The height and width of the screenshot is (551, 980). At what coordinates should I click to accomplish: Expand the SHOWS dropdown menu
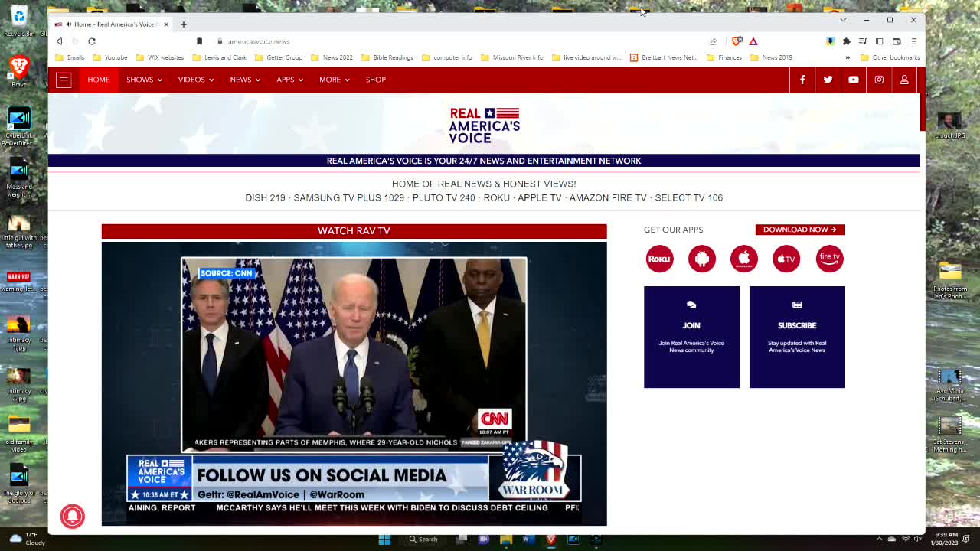tap(144, 80)
